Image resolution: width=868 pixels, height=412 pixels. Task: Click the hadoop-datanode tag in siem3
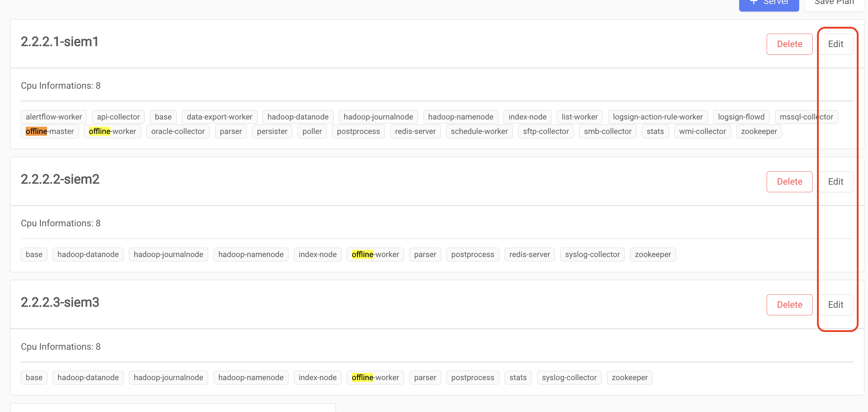pyautogui.click(x=88, y=378)
